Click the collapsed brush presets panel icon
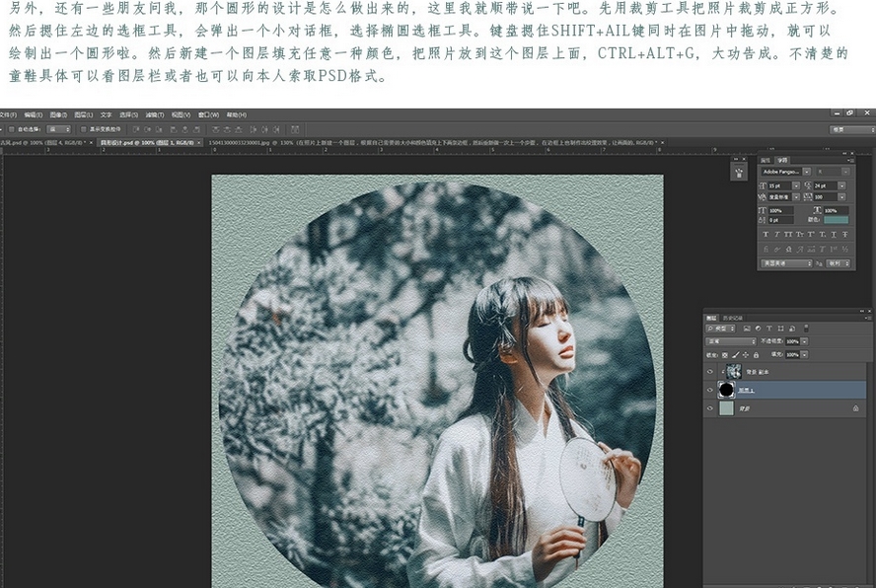The height and width of the screenshot is (588, 876). tap(739, 173)
